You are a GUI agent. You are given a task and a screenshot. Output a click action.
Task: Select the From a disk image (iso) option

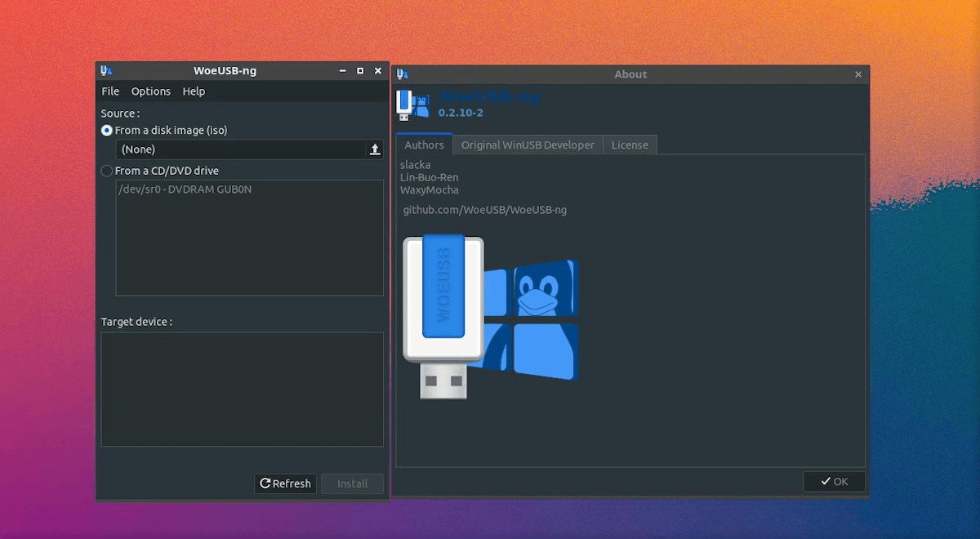(164, 130)
